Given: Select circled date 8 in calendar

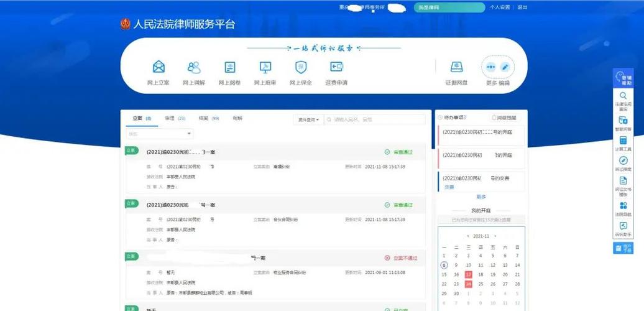Looking at the screenshot, I should click(x=444, y=265).
